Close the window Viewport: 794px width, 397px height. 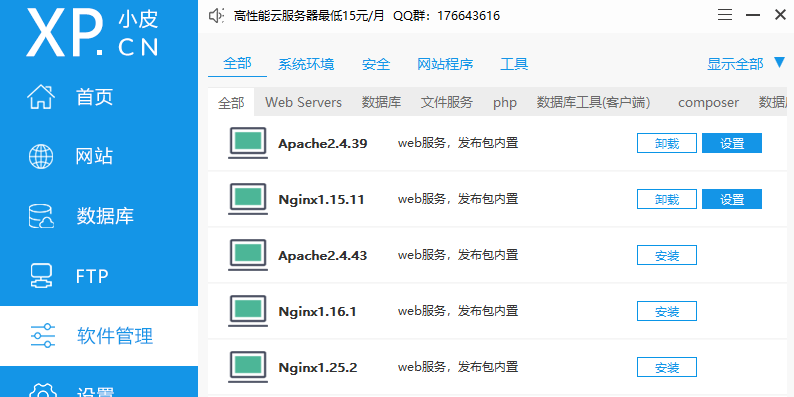[780, 15]
